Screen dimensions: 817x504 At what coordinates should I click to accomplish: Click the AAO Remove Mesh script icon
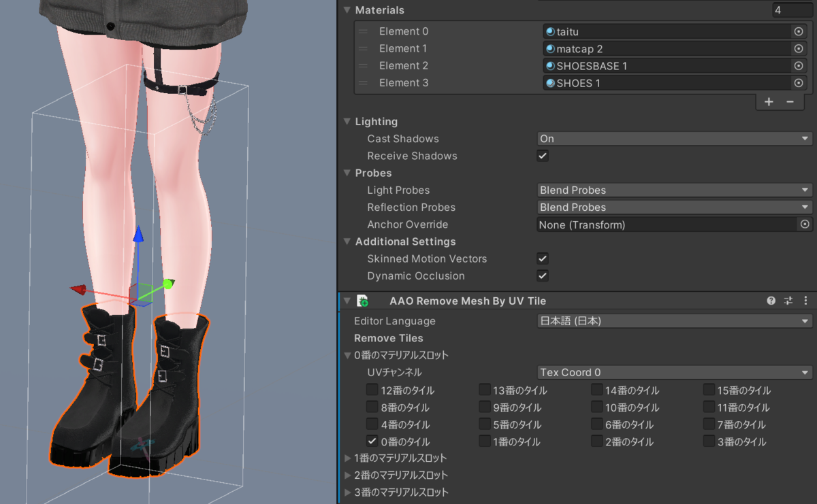pos(362,300)
